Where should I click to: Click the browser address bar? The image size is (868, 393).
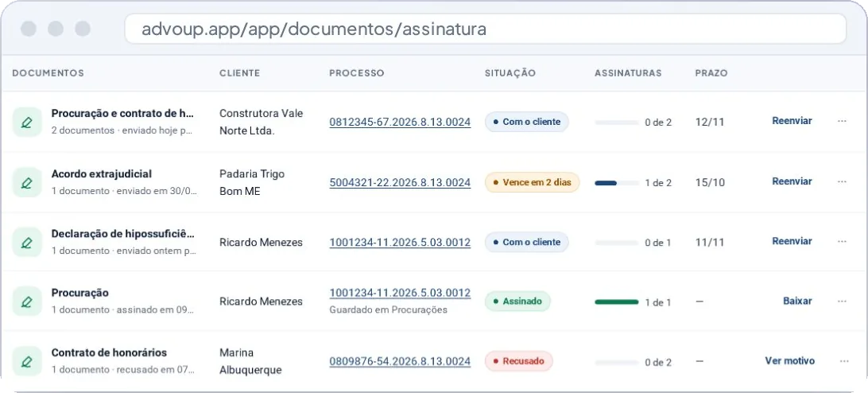[x=486, y=29]
